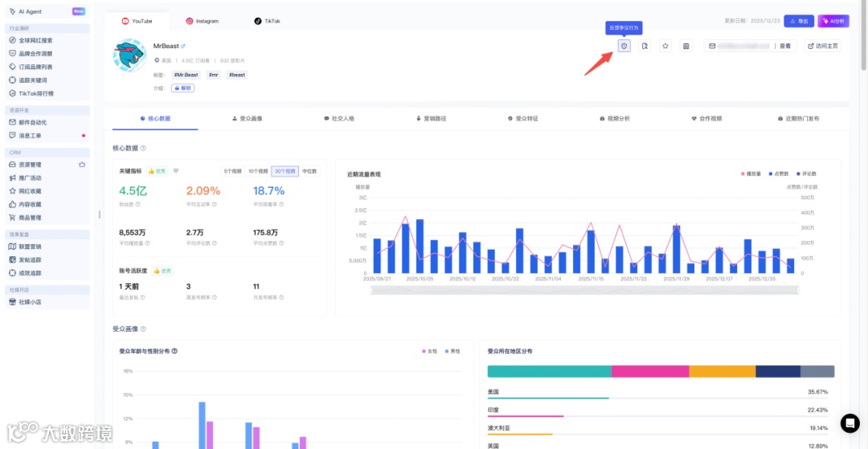Toggle 播放量 series in chart legend
Viewport: 868px width, 449px height.
(751, 173)
